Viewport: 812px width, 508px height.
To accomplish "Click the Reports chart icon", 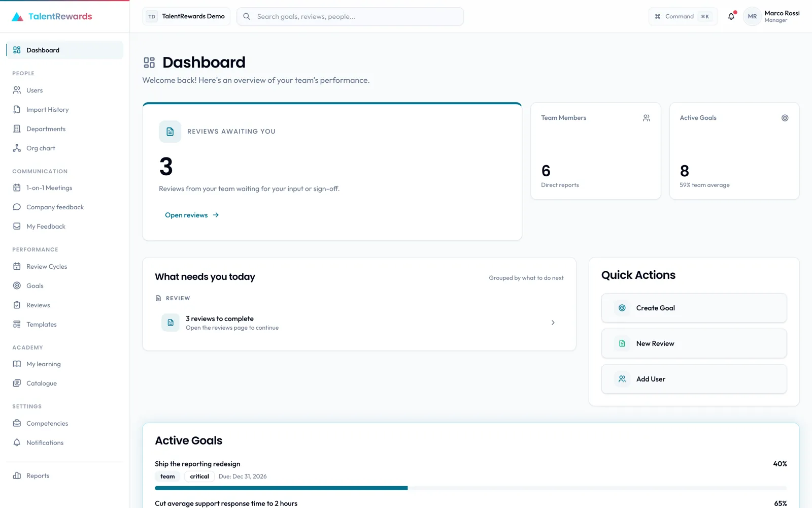I will click(x=17, y=475).
